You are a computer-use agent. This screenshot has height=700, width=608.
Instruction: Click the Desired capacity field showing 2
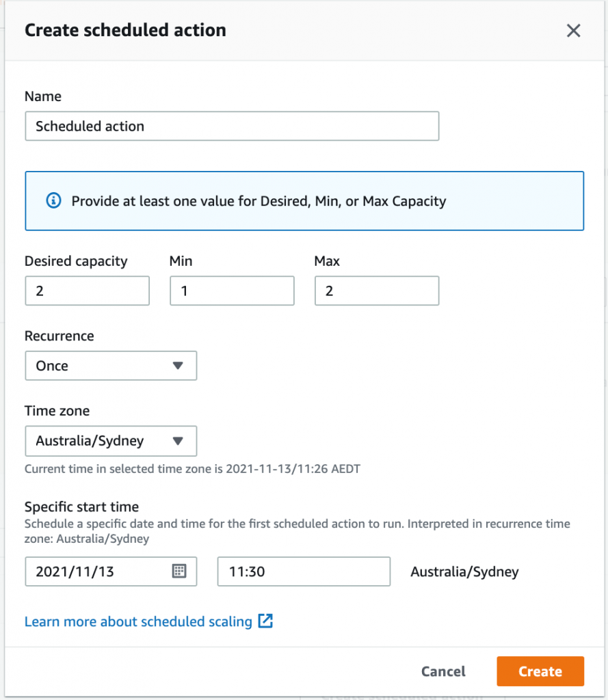coord(87,291)
